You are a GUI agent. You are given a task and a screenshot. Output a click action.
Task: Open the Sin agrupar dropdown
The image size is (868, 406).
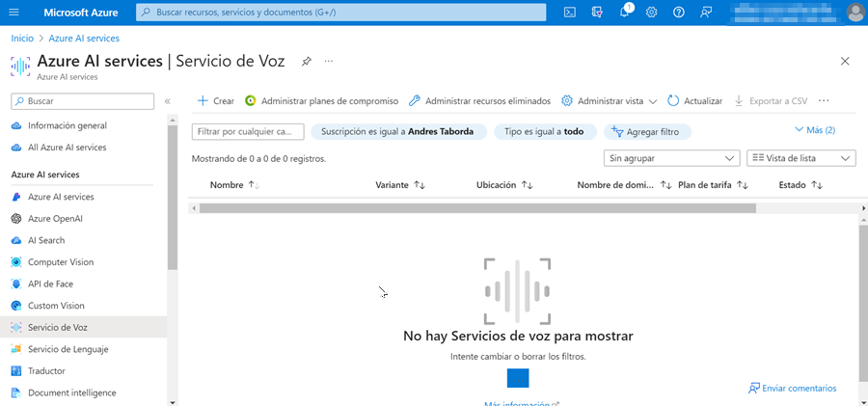pyautogui.click(x=671, y=158)
